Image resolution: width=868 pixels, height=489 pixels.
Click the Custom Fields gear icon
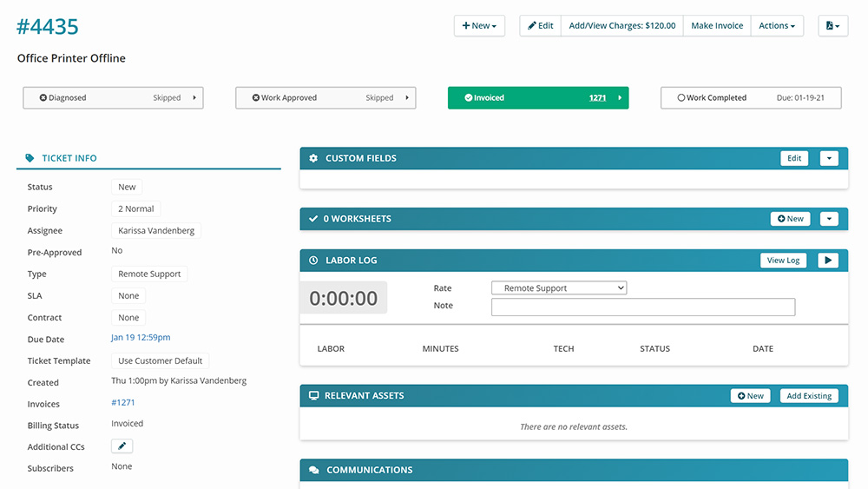tap(313, 158)
